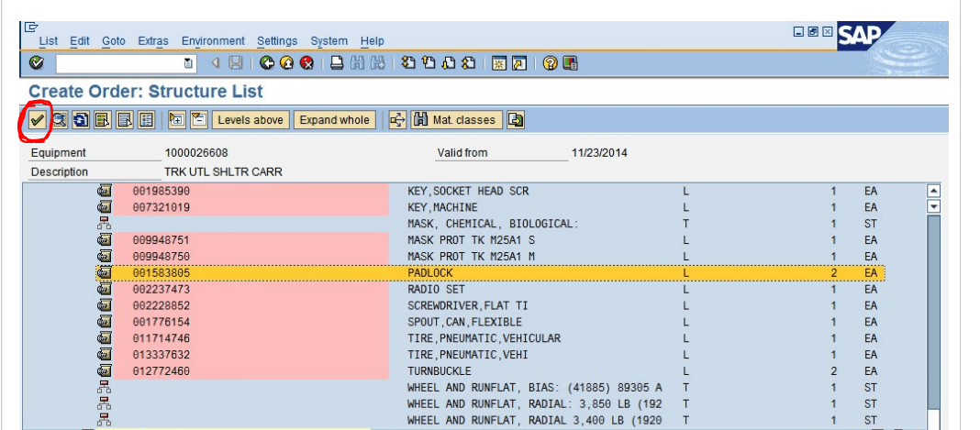This screenshot has height=430, width=980.
Task: Select material number 001985390
Action: click(x=161, y=191)
